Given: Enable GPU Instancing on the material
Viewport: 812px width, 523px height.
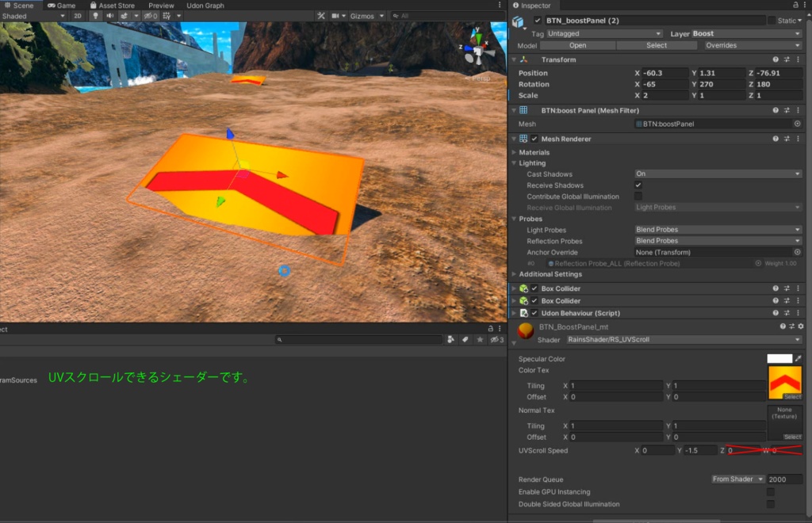Looking at the screenshot, I should 772,491.
